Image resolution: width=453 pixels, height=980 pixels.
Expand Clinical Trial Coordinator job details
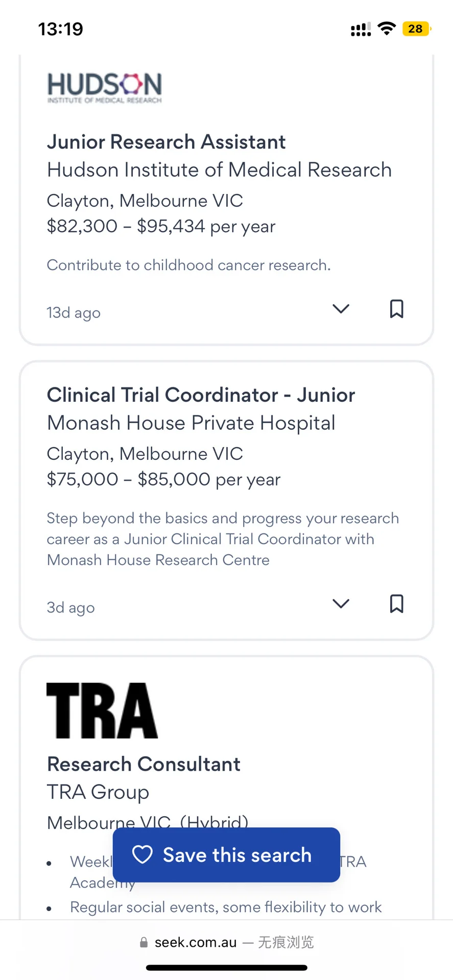point(341,603)
